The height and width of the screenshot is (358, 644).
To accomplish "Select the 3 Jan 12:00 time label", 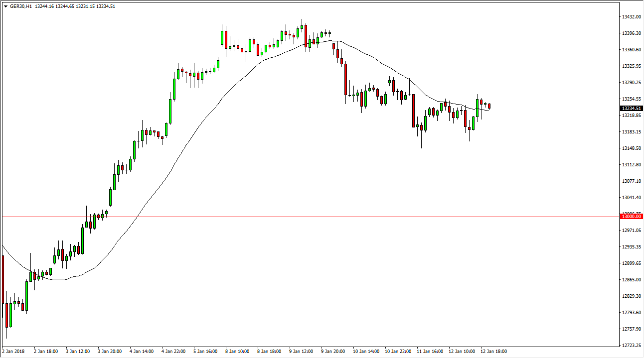I will [x=77, y=352].
